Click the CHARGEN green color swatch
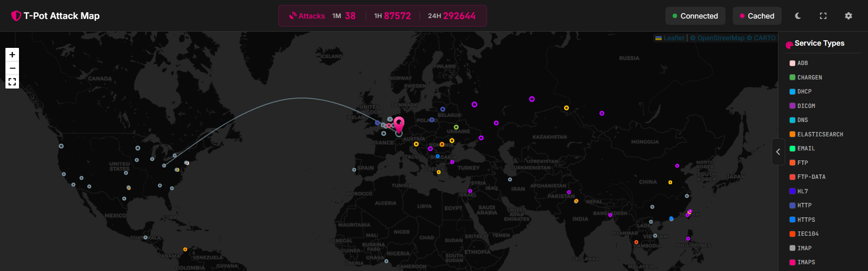The width and height of the screenshot is (868, 271). click(x=792, y=77)
